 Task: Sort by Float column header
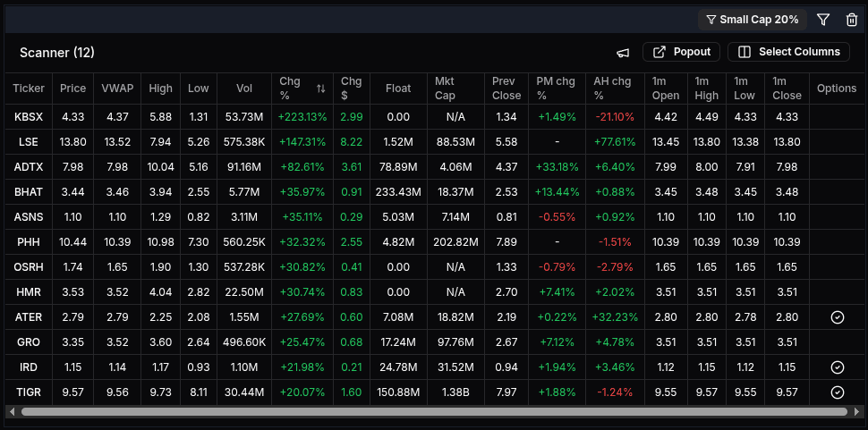pyautogui.click(x=398, y=89)
